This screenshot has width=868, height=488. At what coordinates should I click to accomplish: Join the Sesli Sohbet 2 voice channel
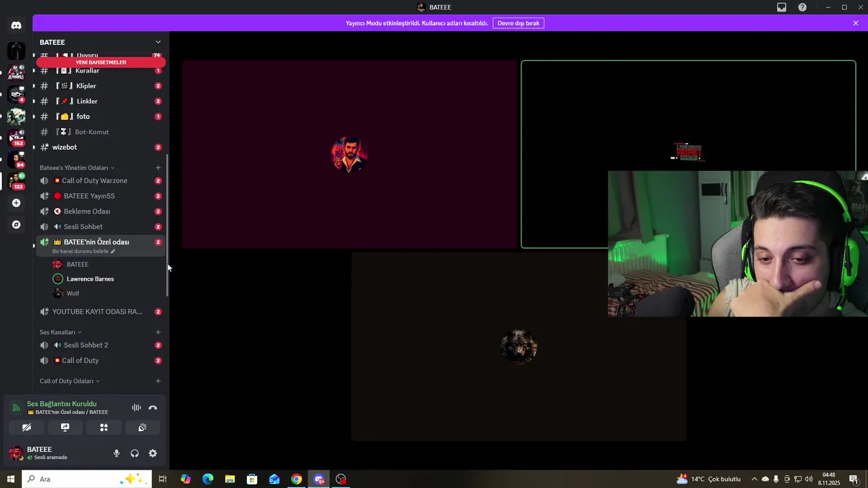click(x=100, y=345)
